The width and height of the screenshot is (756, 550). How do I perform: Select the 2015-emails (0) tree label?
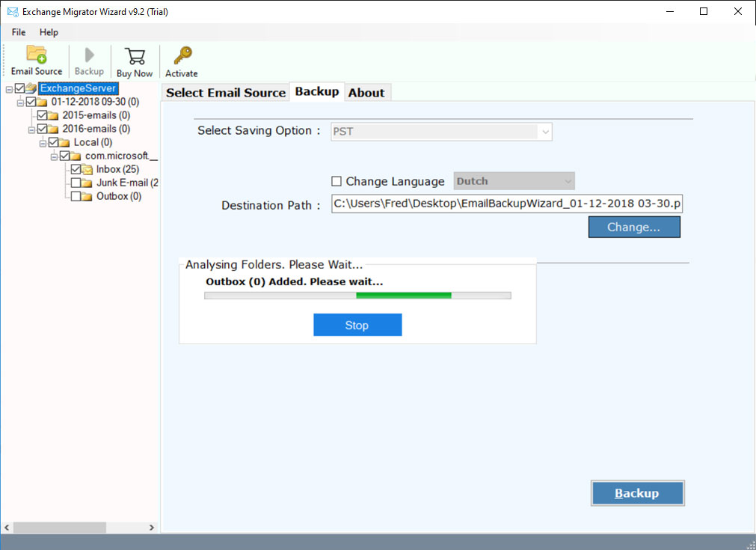coord(96,115)
